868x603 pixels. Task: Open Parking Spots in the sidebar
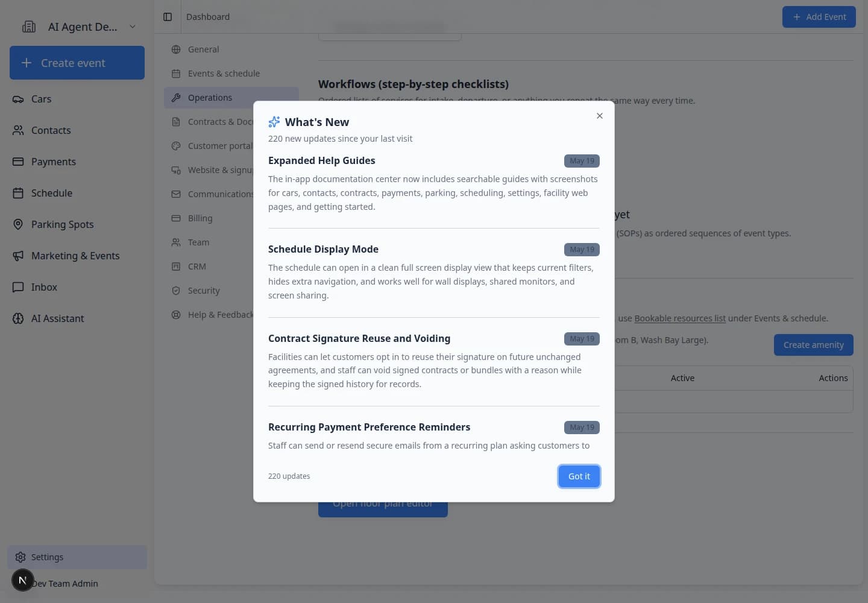tap(77, 224)
